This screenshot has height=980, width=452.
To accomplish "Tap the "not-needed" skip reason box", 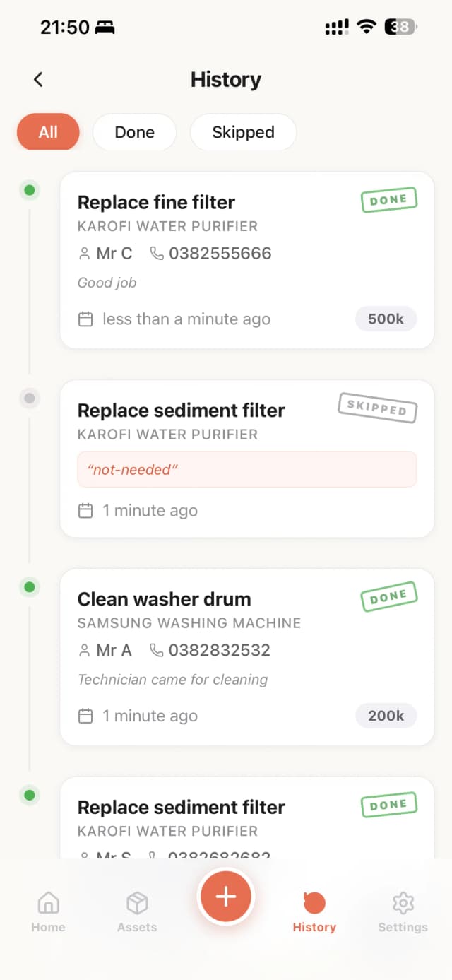I will (x=246, y=469).
